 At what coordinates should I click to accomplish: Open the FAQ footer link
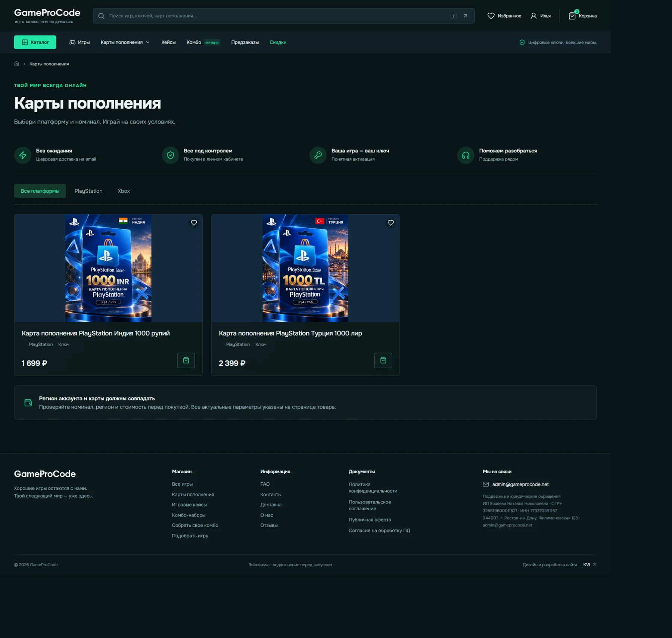265,484
